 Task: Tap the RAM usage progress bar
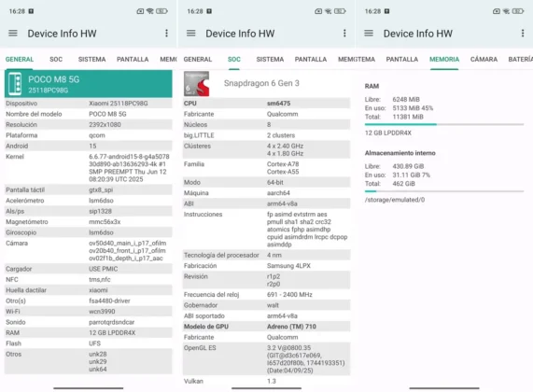coord(444,124)
